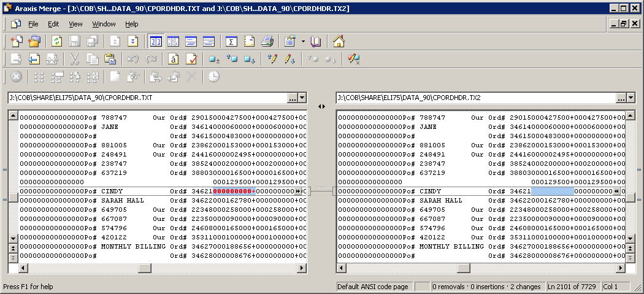Click the clock history icon

click(213, 77)
